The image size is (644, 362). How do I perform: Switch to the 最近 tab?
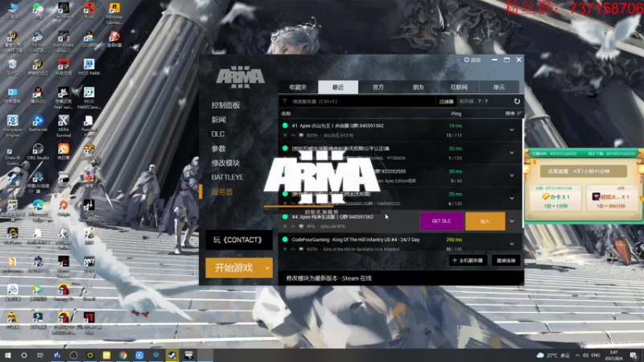coord(338,87)
